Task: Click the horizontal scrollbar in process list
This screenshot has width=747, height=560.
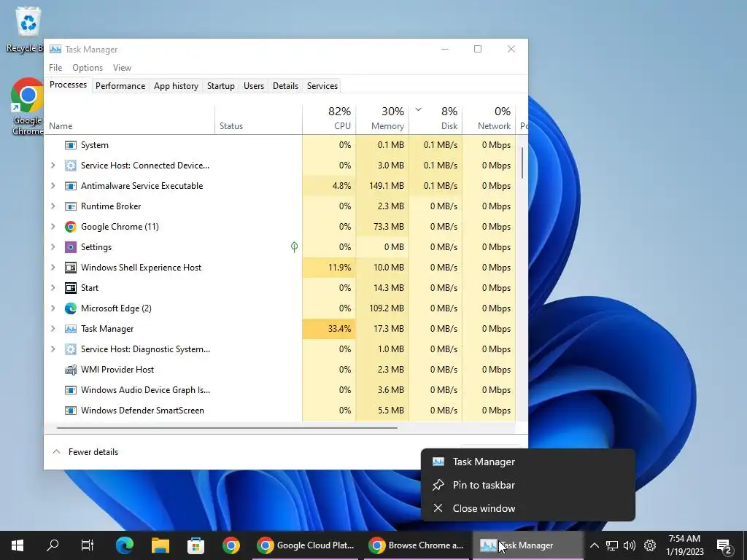Action: click(227, 428)
